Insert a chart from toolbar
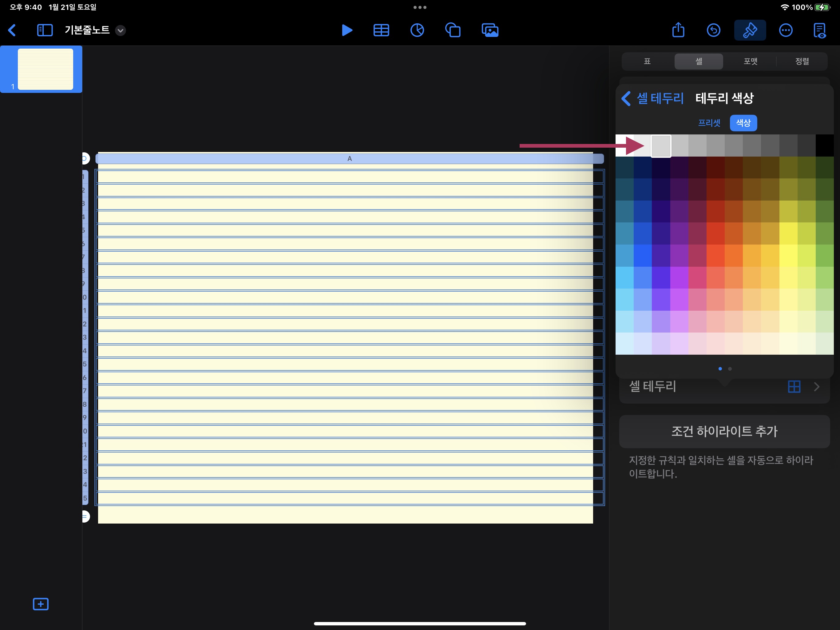 coord(417,30)
